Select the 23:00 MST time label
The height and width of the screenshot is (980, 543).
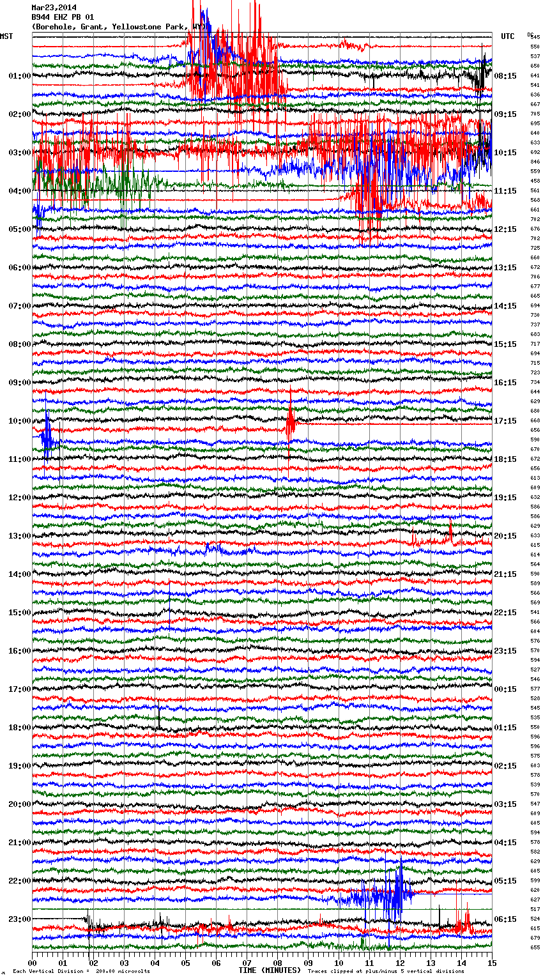(20, 919)
